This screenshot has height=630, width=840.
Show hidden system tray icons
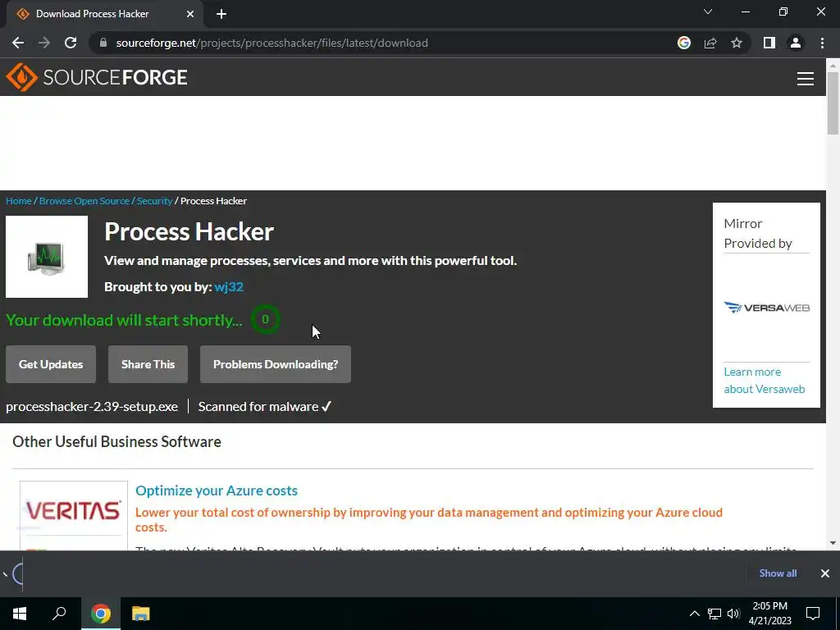(x=694, y=614)
